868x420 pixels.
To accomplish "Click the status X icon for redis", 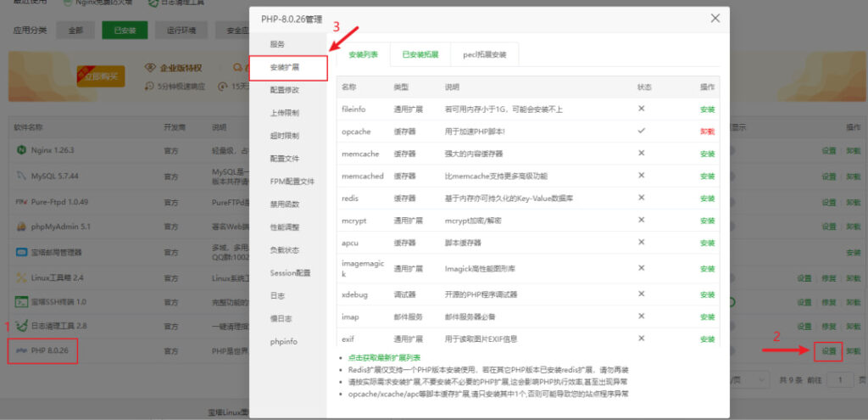I will [x=641, y=197].
